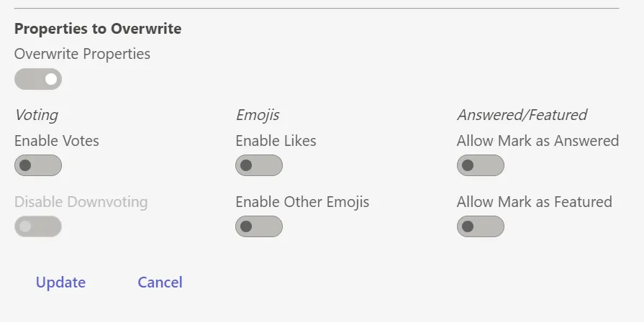Click the Enable Votes label
This screenshot has width=644, height=322.
[57, 141]
